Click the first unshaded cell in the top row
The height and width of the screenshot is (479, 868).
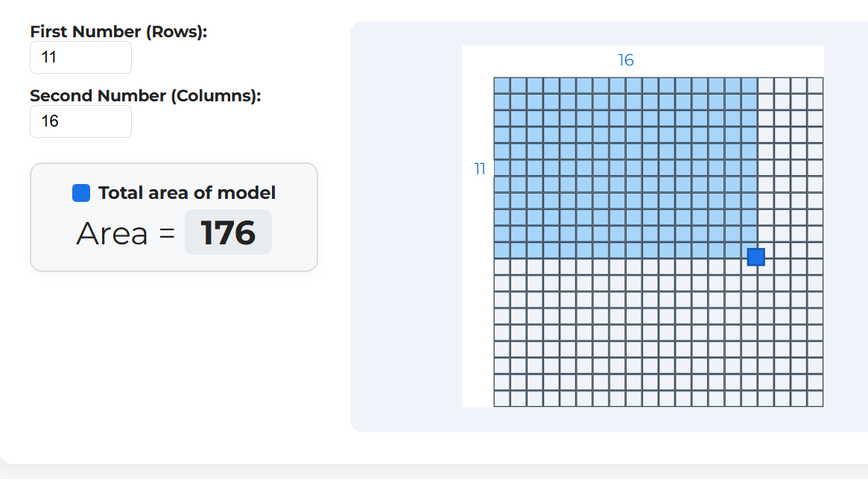[766, 86]
